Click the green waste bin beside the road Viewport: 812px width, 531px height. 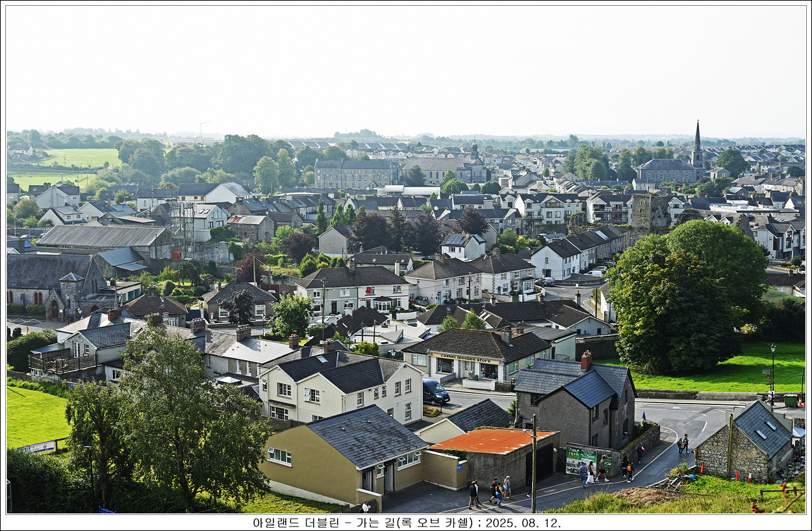(x=791, y=400)
